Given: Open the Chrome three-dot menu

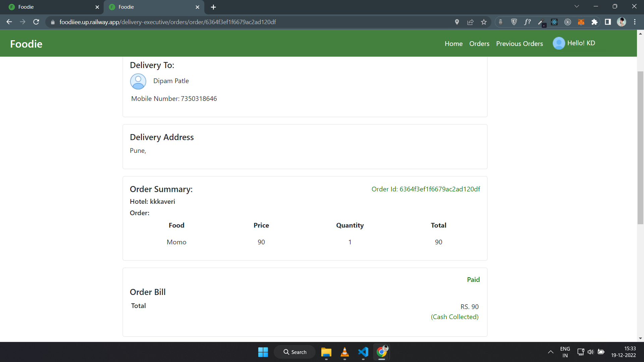Looking at the screenshot, I should point(635,22).
